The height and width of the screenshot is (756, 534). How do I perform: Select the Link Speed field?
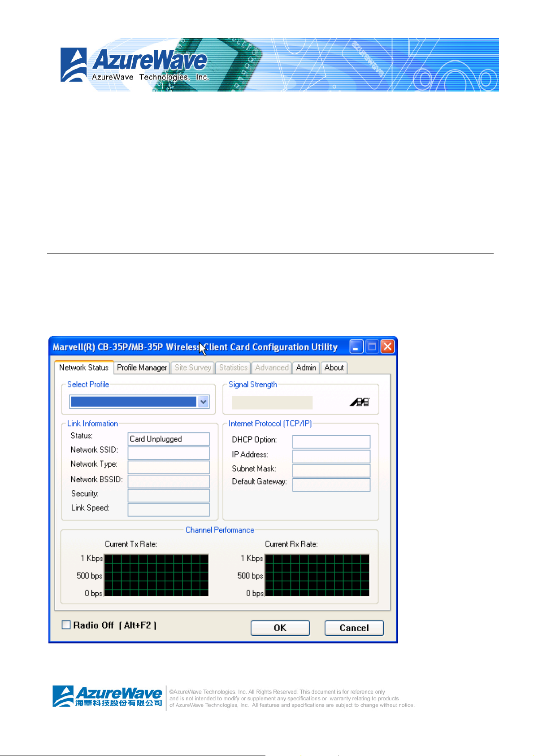click(x=169, y=510)
